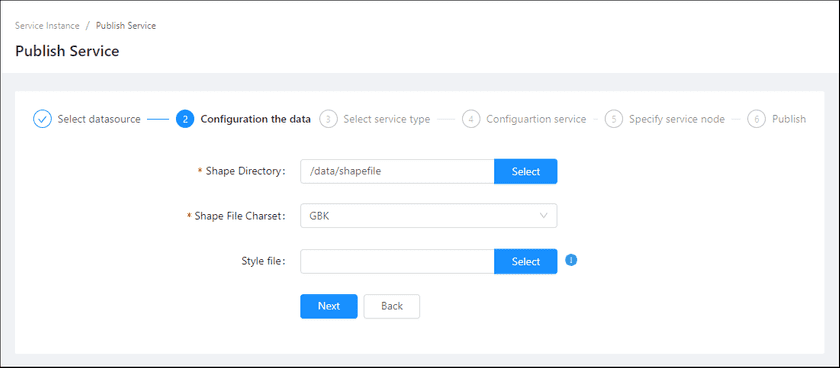The width and height of the screenshot is (840, 368).
Task: Click the GBK charset combo box
Action: coord(429,215)
